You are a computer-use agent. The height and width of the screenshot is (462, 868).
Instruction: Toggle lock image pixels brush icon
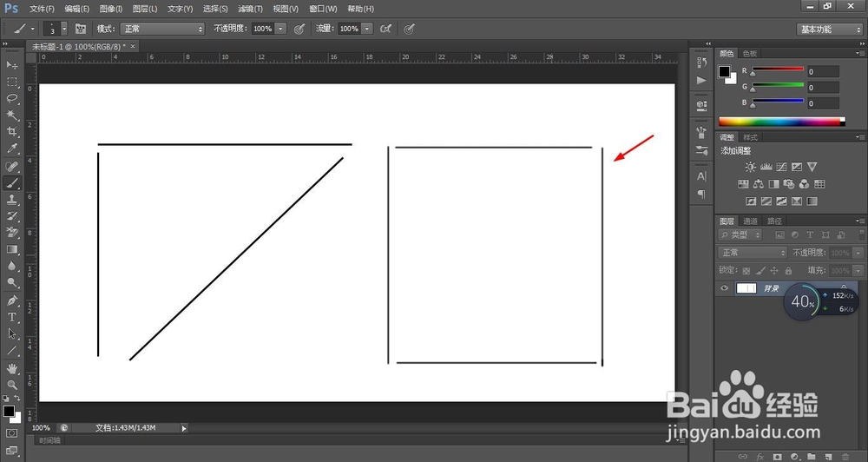point(760,270)
